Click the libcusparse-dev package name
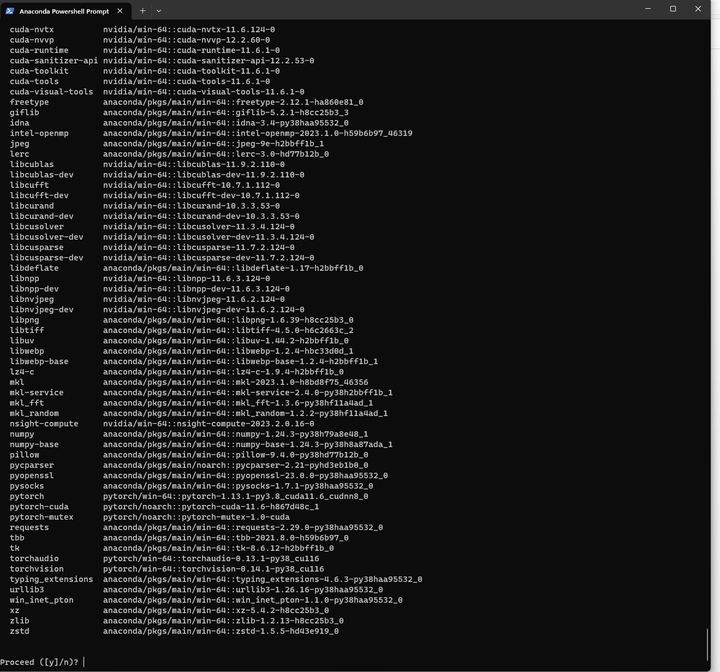The height and width of the screenshot is (672, 720). pyautogui.click(x=46, y=258)
